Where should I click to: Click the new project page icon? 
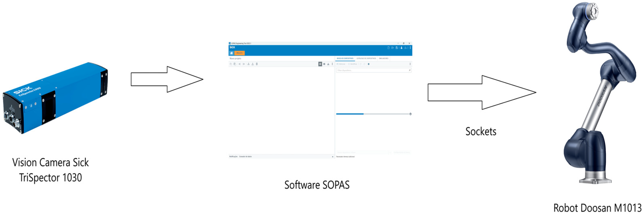pyautogui.click(x=388, y=48)
